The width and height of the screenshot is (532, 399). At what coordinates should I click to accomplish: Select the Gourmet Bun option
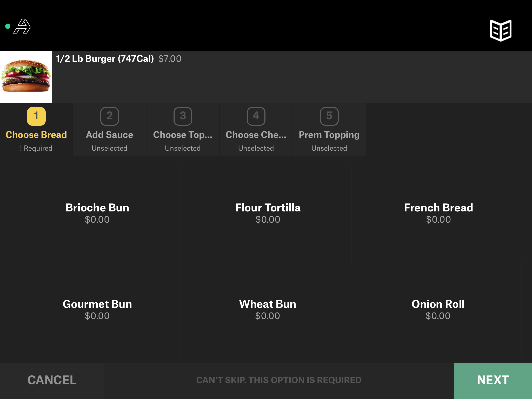tap(97, 310)
